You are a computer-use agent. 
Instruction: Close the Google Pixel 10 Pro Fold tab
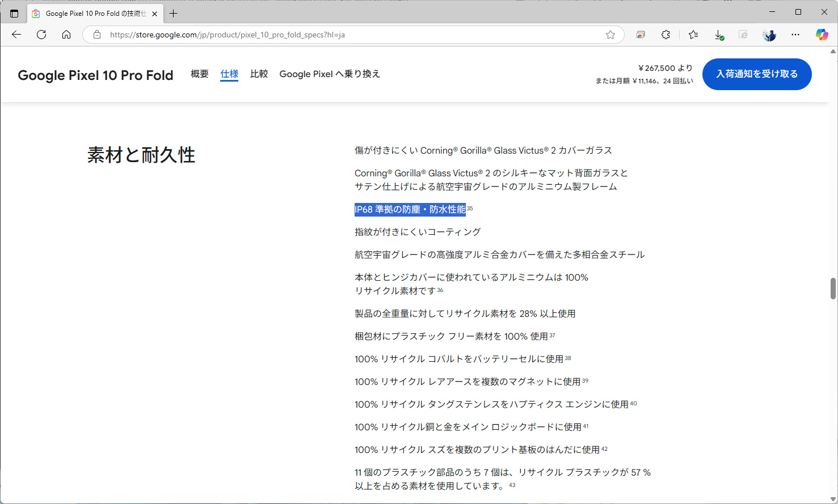tap(154, 14)
